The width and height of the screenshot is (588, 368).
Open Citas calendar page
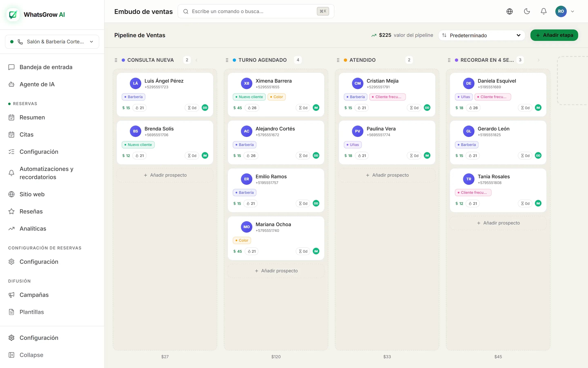pos(27,135)
